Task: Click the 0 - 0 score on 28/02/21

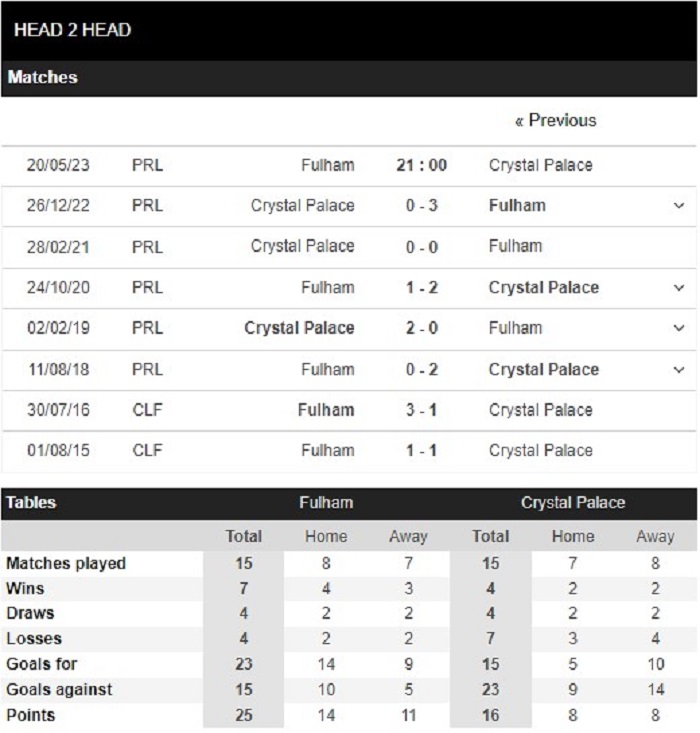Action: (421, 247)
